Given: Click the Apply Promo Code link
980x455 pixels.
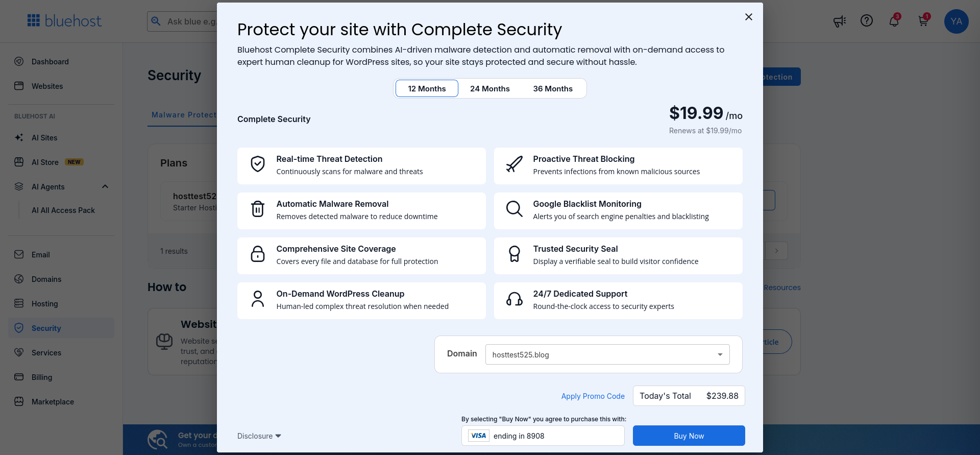Looking at the screenshot, I should [593, 396].
